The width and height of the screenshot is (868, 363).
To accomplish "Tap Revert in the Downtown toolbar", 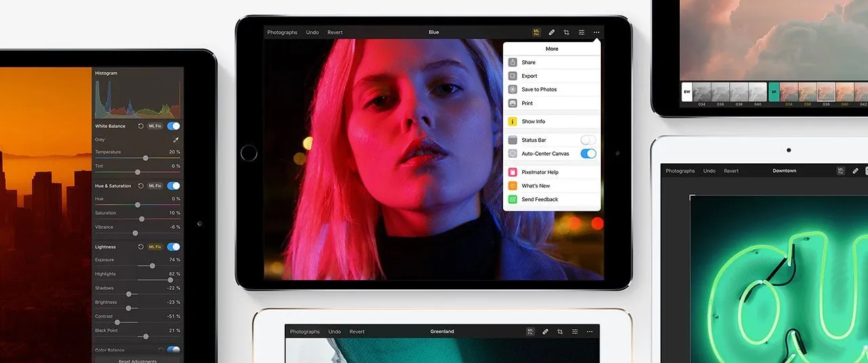I will point(732,171).
